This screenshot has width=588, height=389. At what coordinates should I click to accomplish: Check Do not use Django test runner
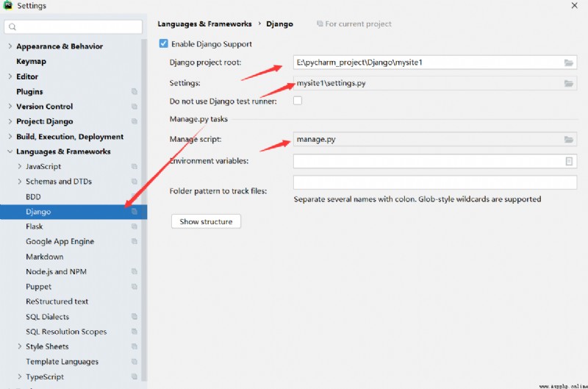(298, 101)
